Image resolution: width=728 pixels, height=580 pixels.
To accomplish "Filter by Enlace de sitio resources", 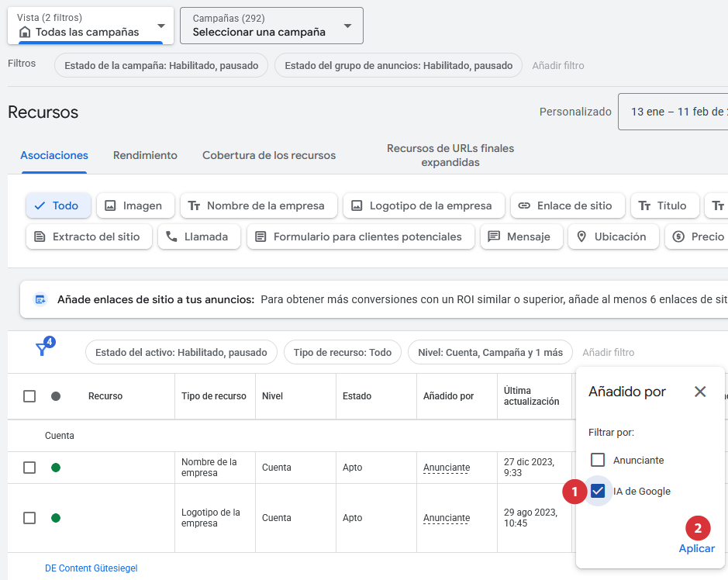I will pyautogui.click(x=567, y=205).
